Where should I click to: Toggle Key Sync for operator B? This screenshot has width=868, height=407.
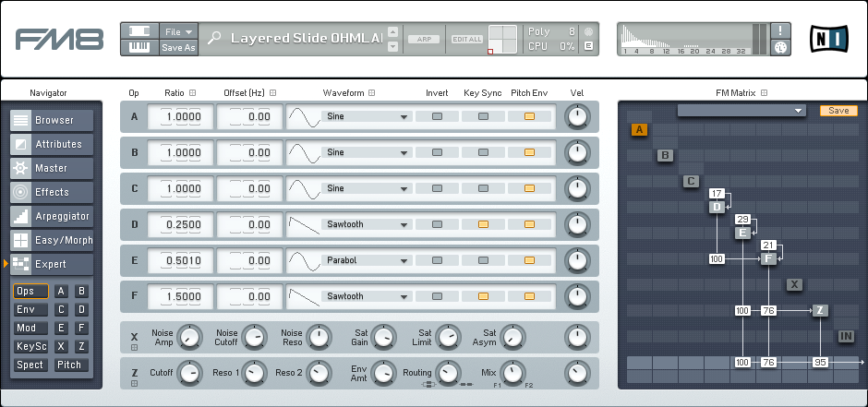[x=483, y=152]
